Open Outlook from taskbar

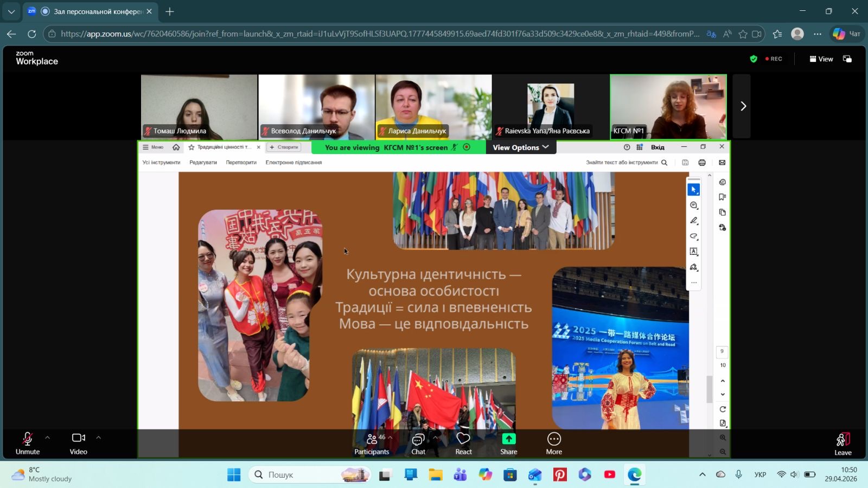pyautogui.click(x=535, y=475)
